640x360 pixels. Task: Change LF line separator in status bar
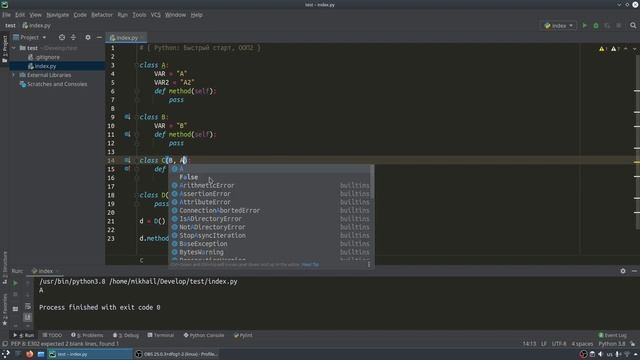click(x=544, y=344)
